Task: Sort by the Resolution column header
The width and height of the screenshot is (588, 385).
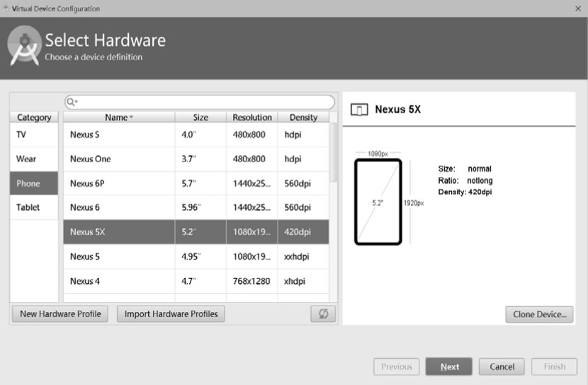Action: click(252, 117)
